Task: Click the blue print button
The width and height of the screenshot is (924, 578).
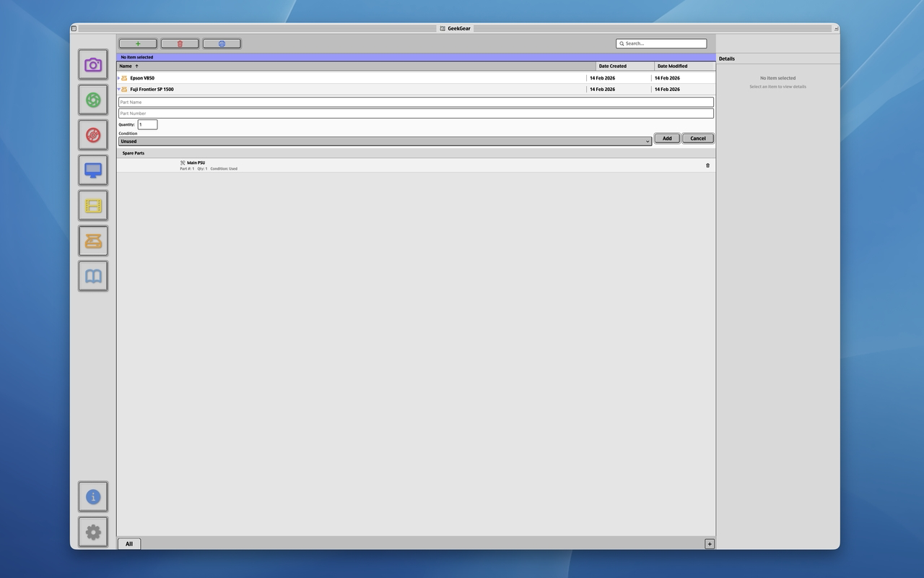Action: point(222,43)
